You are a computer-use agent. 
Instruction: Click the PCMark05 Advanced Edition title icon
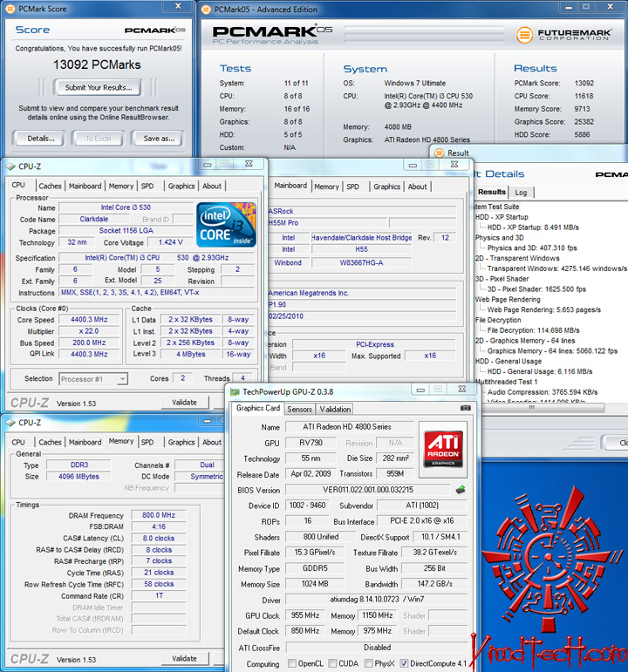click(x=207, y=9)
